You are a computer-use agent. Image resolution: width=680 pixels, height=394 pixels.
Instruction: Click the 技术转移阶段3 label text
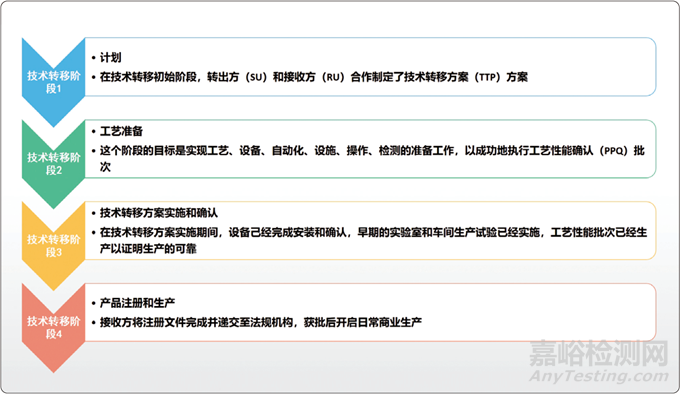(x=54, y=246)
